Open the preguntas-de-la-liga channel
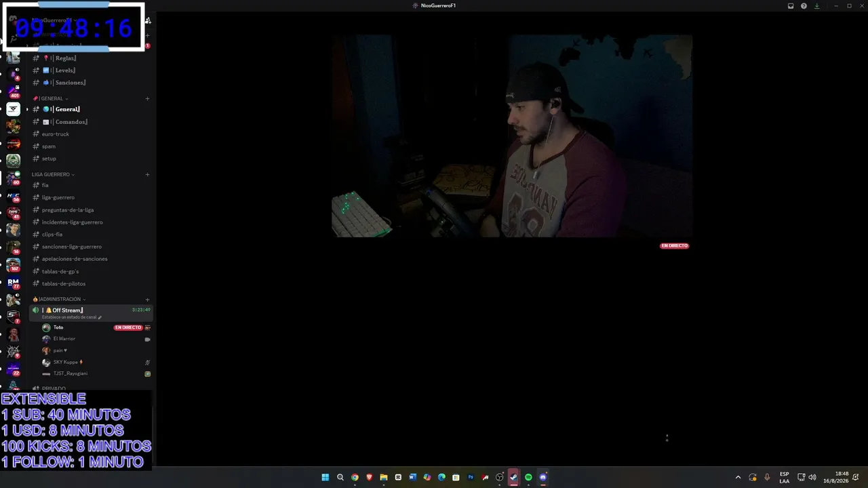 click(x=91, y=210)
